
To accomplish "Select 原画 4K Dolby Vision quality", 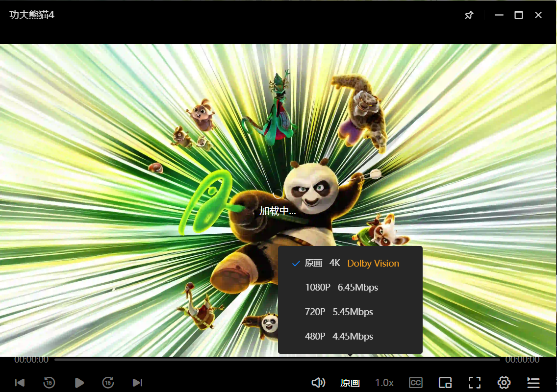I will pos(350,263).
